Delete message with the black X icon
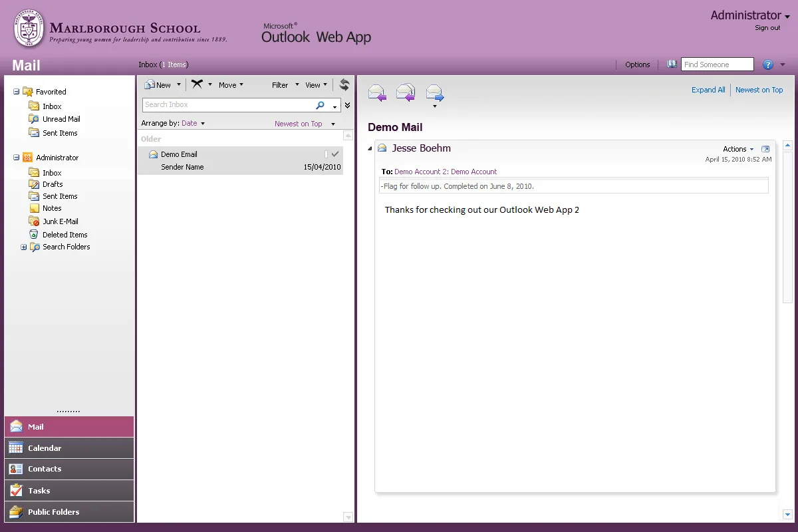Screen dimensions: 798x532 [198, 84]
